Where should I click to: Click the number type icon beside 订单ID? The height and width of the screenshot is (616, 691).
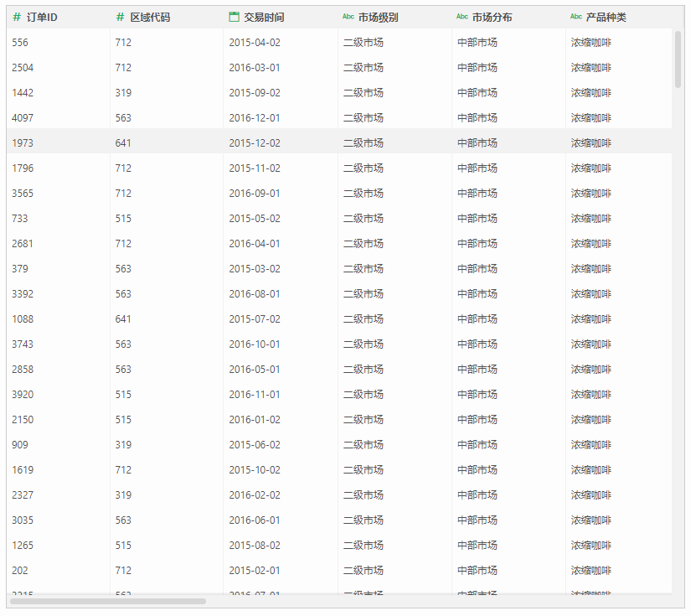point(17,18)
